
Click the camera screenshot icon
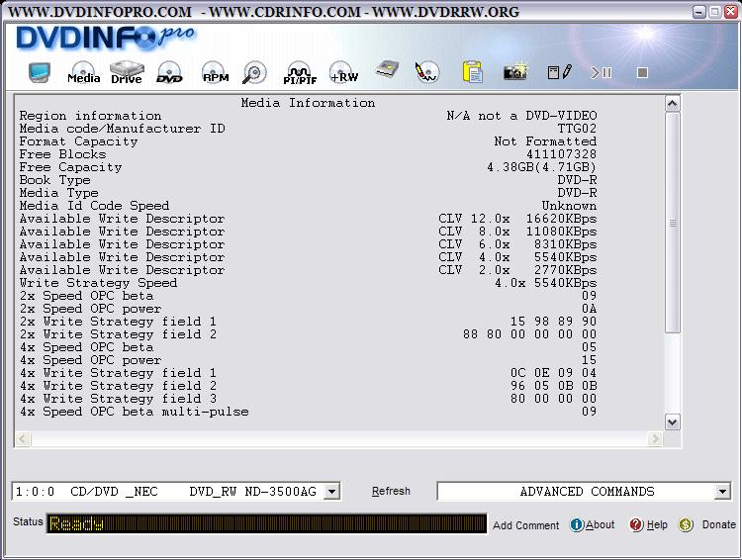click(515, 71)
